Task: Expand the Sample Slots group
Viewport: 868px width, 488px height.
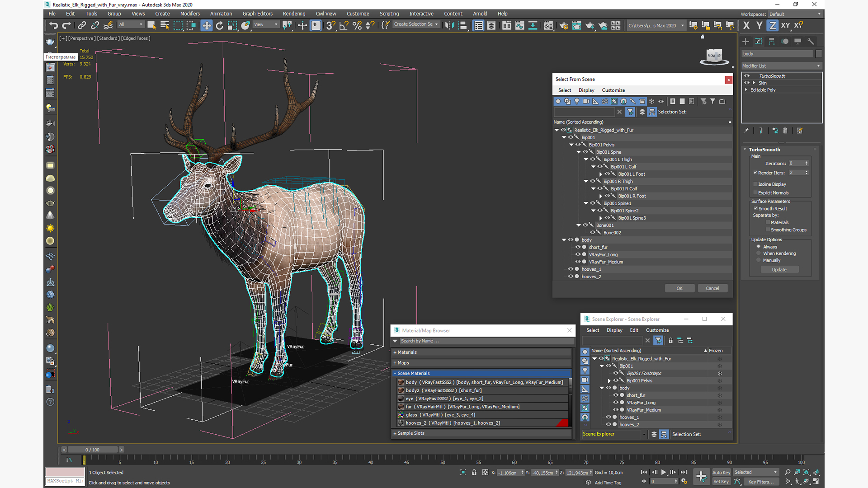Action: [x=395, y=433]
